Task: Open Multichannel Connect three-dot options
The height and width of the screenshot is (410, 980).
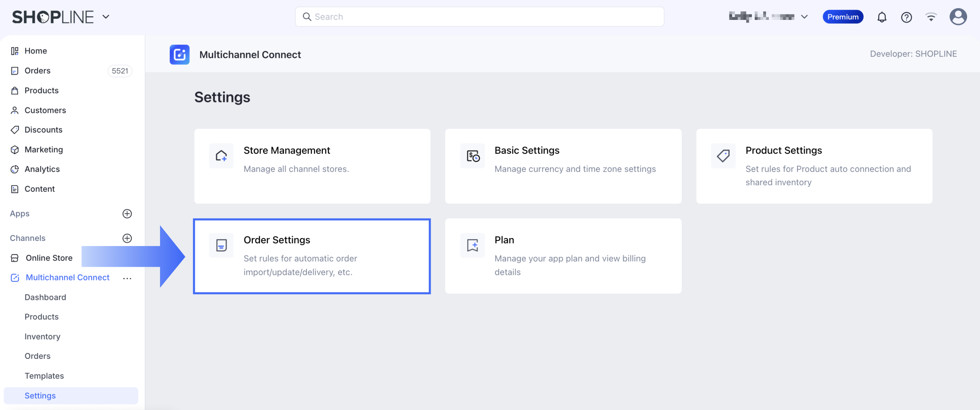Action: (127, 278)
